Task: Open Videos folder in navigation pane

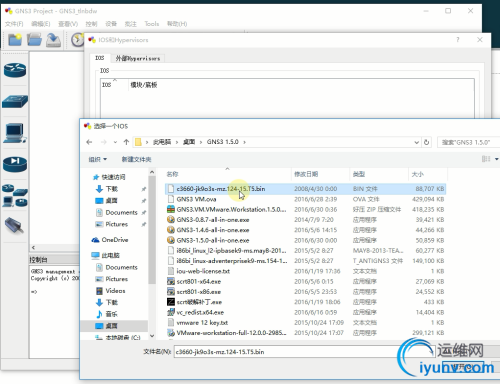Action: [x=115, y=291]
